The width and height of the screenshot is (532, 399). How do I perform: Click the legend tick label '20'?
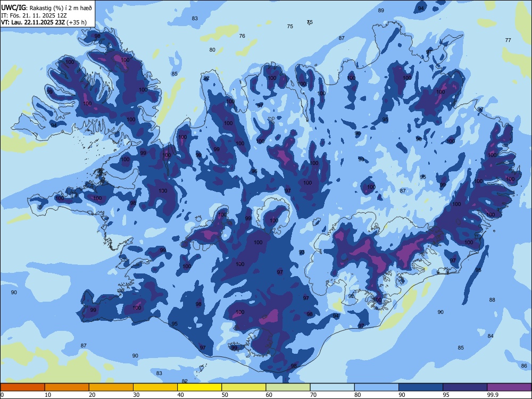pyautogui.click(x=92, y=395)
